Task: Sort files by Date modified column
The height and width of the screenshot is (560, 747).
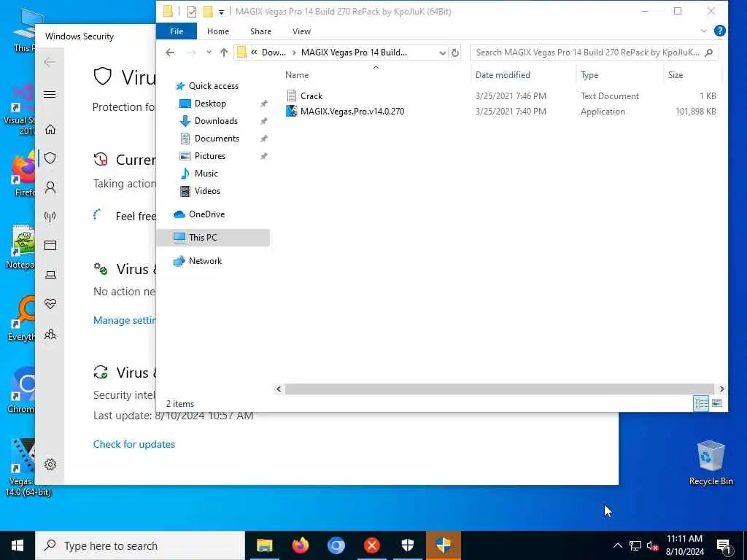Action: pos(523,75)
